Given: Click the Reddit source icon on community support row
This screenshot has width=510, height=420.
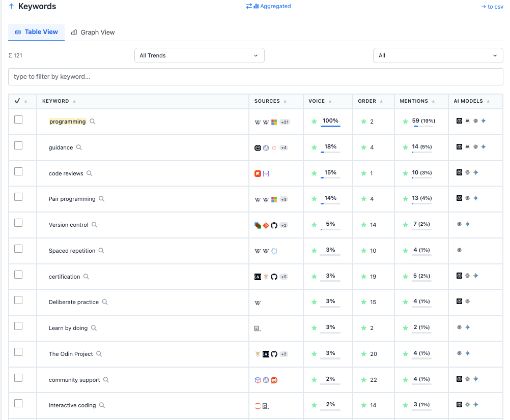Looking at the screenshot, I should tap(274, 380).
